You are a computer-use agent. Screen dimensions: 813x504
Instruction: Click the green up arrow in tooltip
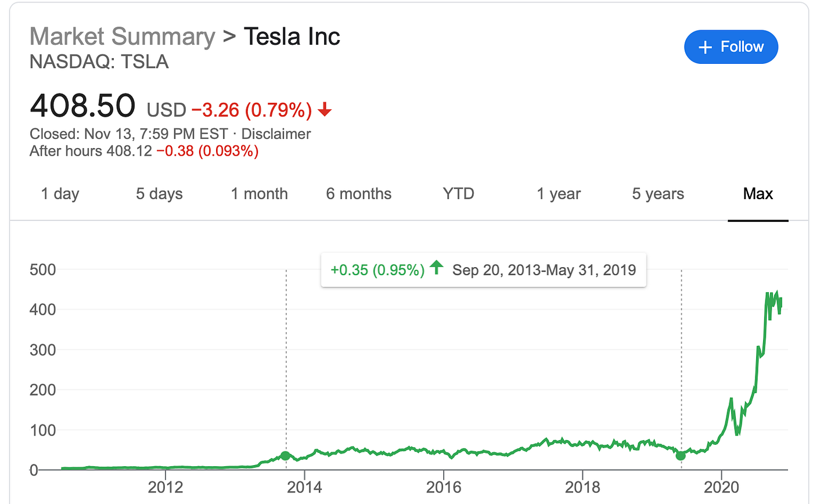click(436, 268)
